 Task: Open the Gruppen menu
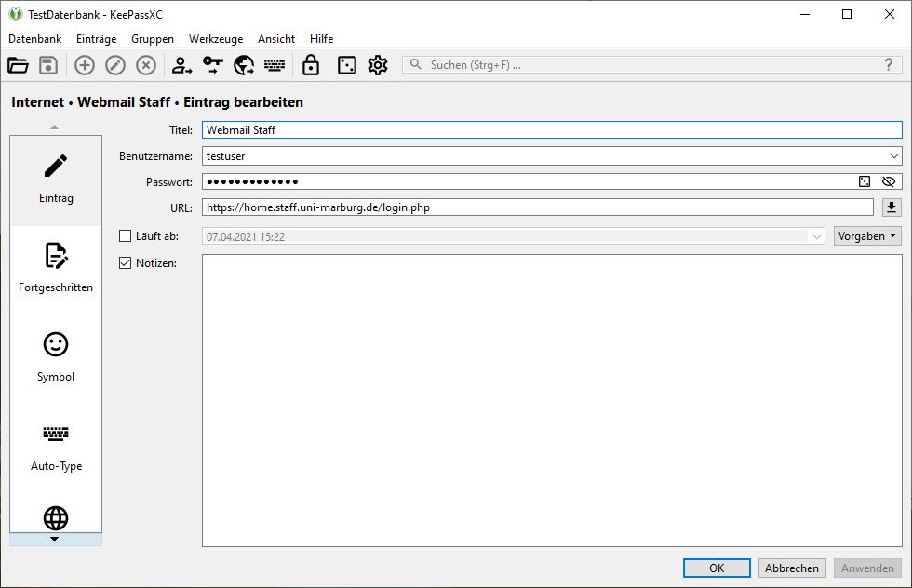[153, 39]
